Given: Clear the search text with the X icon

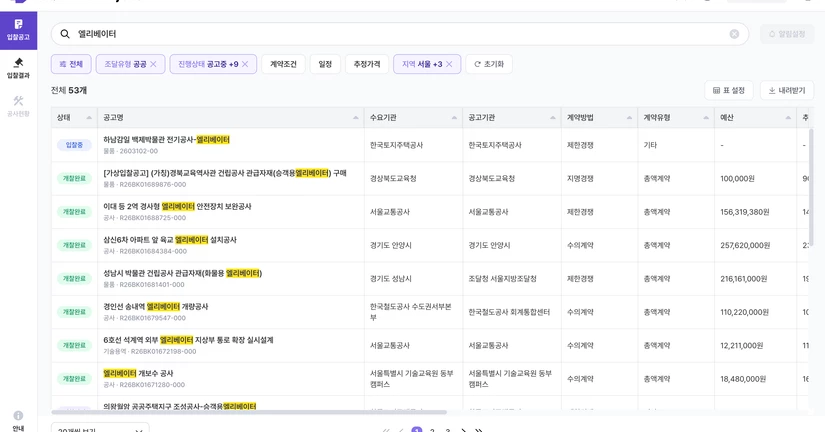Looking at the screenshot, I should [734, 34].
